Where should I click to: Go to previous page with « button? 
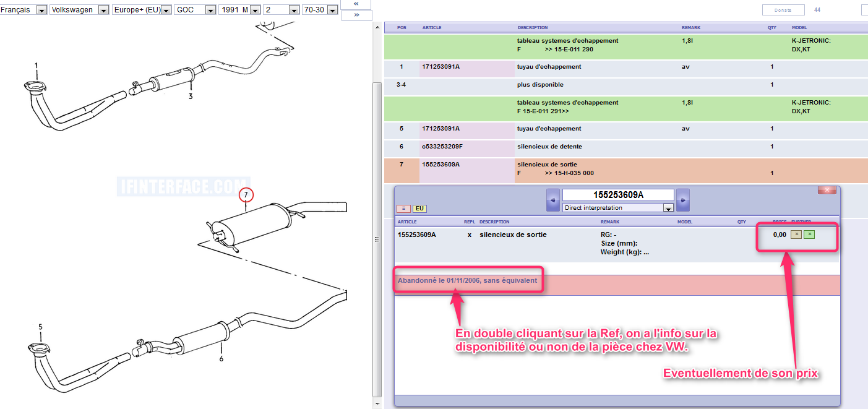356,4
